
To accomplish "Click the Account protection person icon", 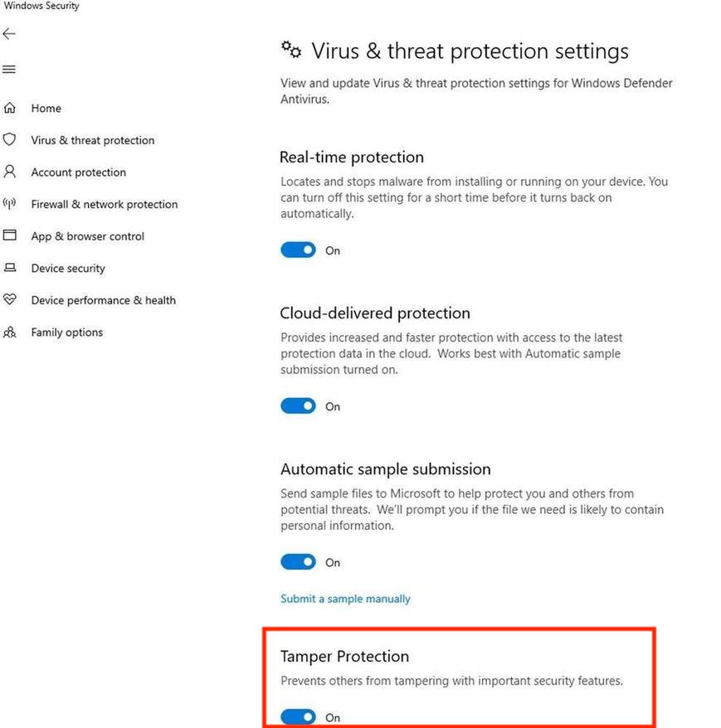I will pyautogui.click(x=10, y=172).
